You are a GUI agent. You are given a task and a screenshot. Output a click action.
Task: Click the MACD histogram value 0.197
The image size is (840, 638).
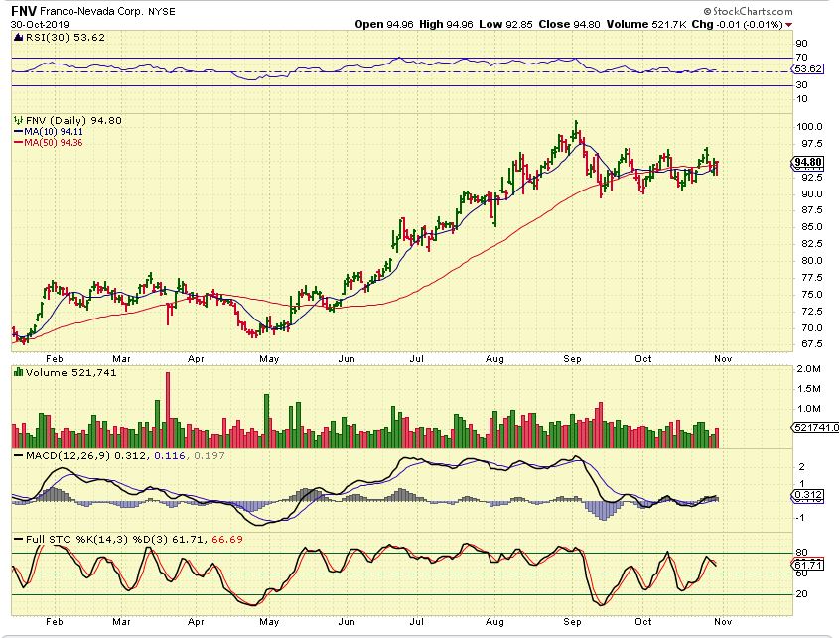pos(209,456)
